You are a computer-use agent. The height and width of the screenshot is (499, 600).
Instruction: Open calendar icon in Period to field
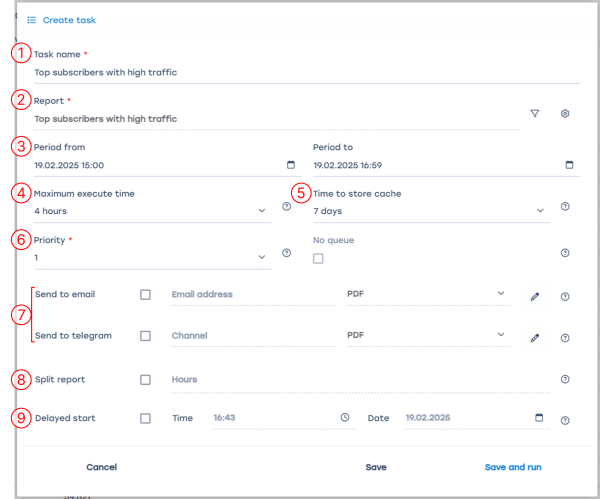570,165
